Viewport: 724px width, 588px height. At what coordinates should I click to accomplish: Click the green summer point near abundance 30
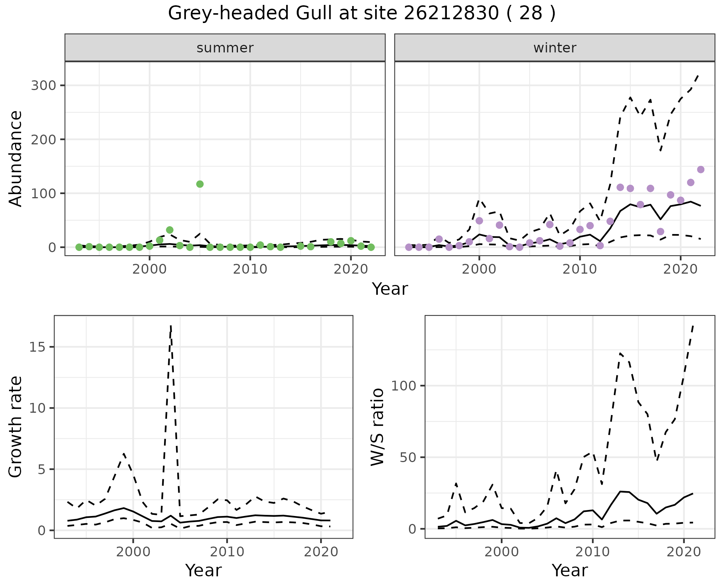click(x=170, y=230)
